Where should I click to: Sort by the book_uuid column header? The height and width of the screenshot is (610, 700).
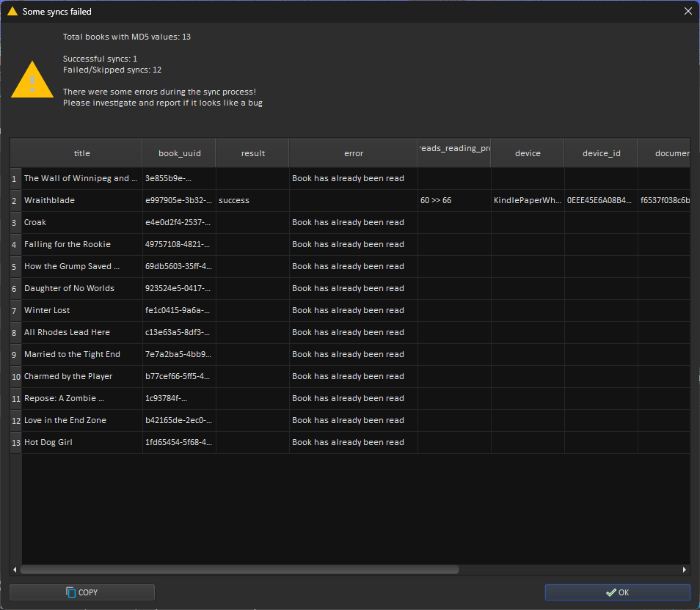coord(180,153)
